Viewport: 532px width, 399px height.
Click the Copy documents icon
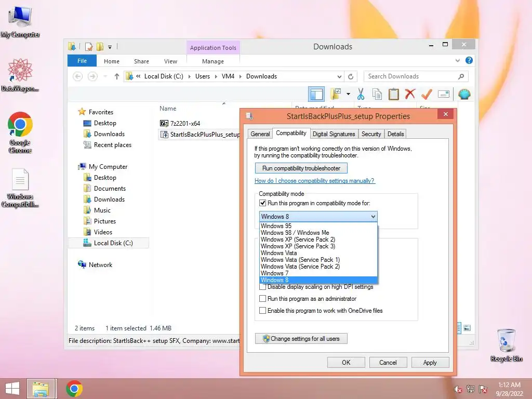click(377, 94)
